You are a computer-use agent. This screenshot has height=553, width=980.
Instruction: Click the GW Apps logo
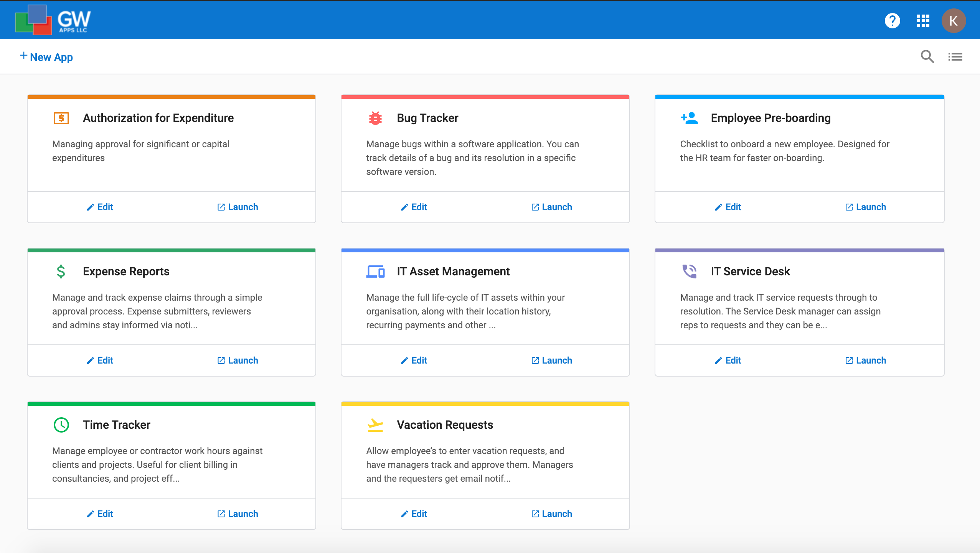pos(53,20)
